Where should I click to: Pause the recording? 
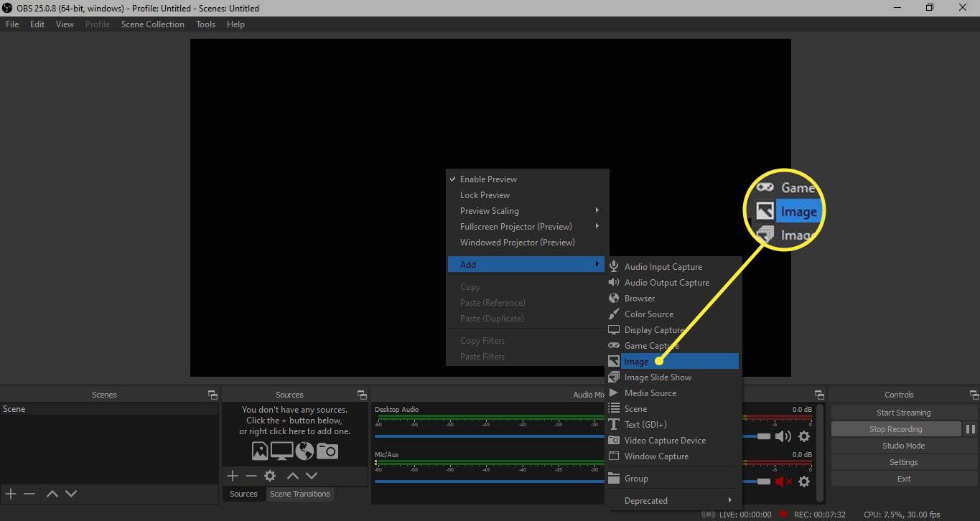971,429
